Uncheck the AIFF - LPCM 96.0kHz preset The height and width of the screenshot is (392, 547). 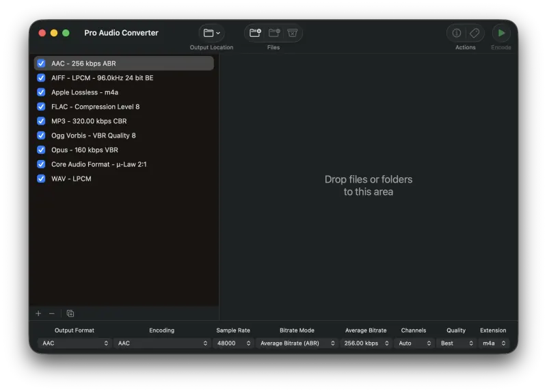[41, 77]
